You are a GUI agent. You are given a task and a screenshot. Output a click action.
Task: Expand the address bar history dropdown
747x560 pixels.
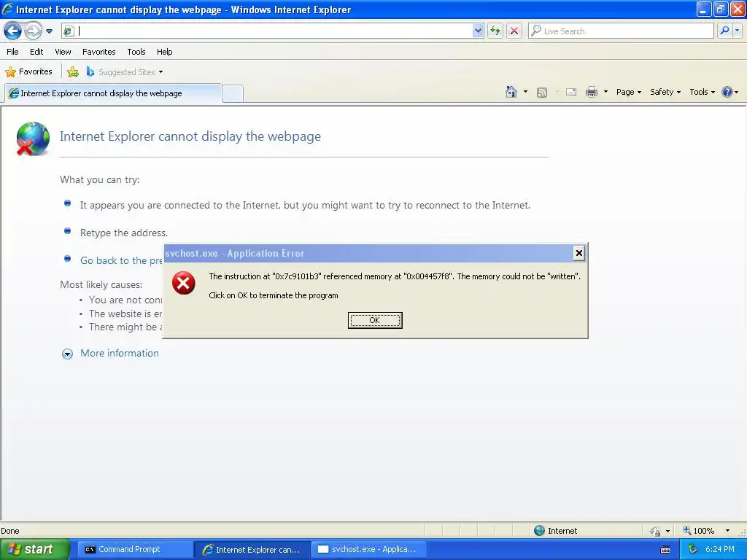click(479, 31)
